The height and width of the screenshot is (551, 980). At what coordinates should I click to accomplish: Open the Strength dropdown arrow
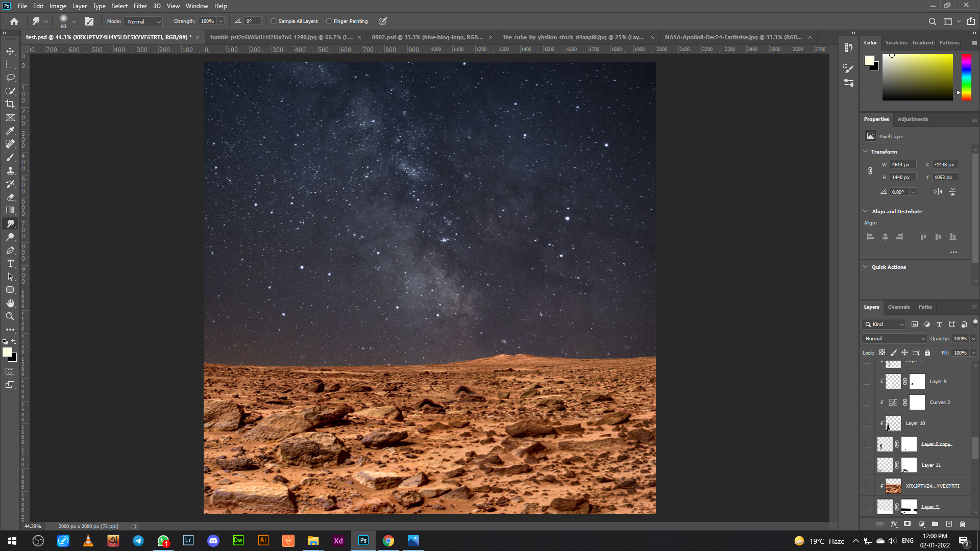coord(220,21)
